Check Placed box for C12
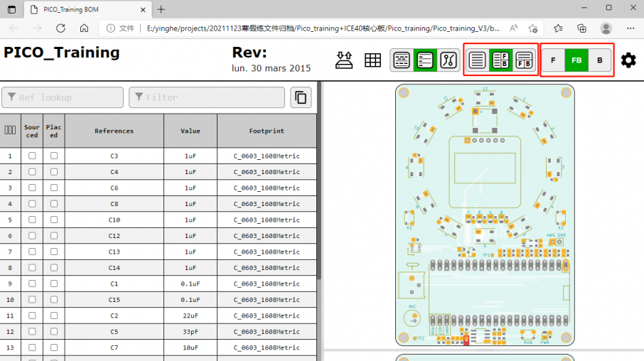644x361 pixels. 54,236
